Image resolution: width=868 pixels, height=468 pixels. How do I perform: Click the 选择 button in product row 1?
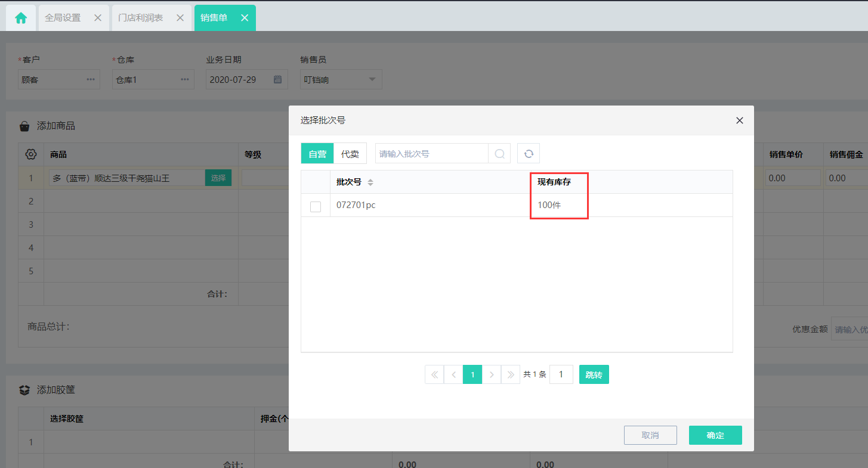[218, 178]
